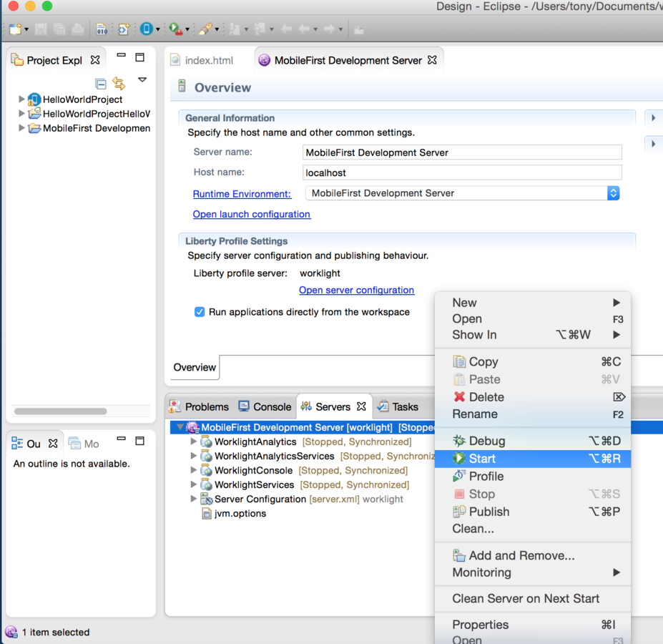Image resolution: width=663 pixels, height=644 pixels.
Task: Switch to the Mo tab beside Outline
Action: point(84,444)
